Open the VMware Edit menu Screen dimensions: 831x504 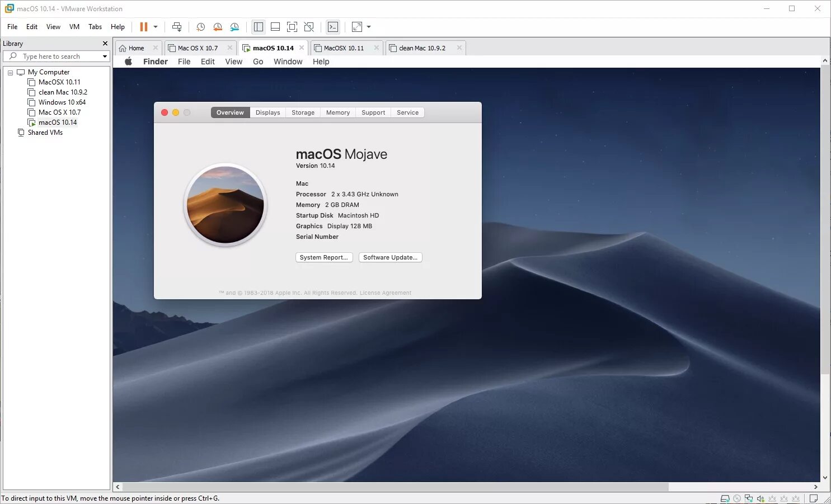point(32,27)
